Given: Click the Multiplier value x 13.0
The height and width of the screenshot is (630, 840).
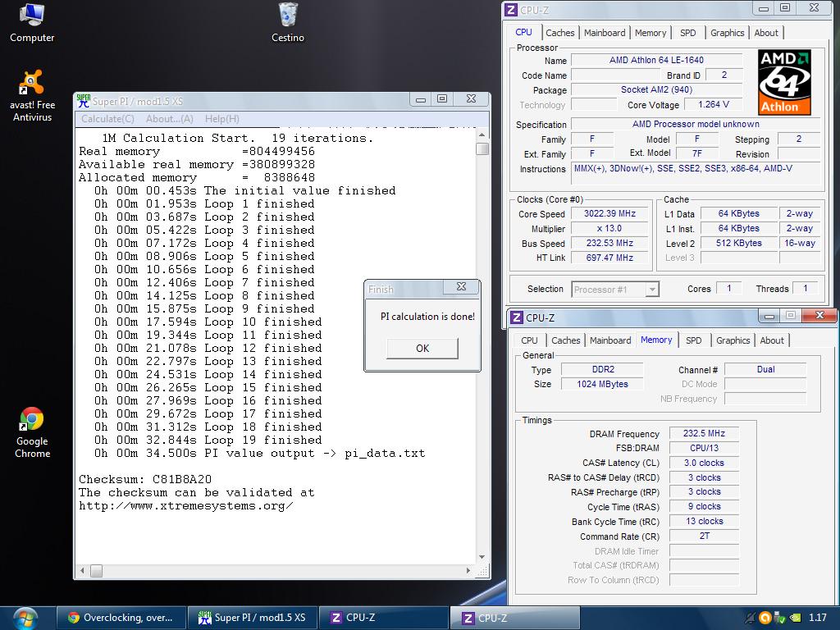Looking at the screenshot, I should [609, 228].
